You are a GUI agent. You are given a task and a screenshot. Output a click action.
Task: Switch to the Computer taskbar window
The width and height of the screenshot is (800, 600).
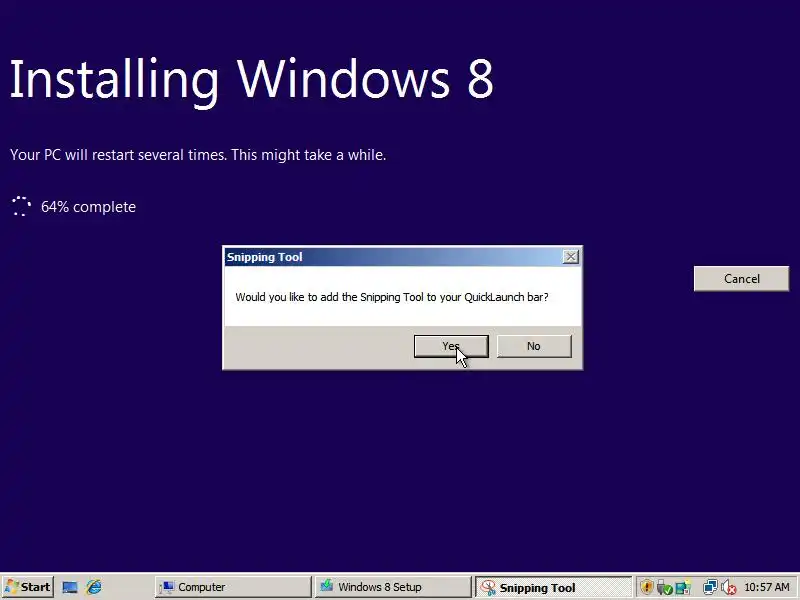(x=233, y=587)
